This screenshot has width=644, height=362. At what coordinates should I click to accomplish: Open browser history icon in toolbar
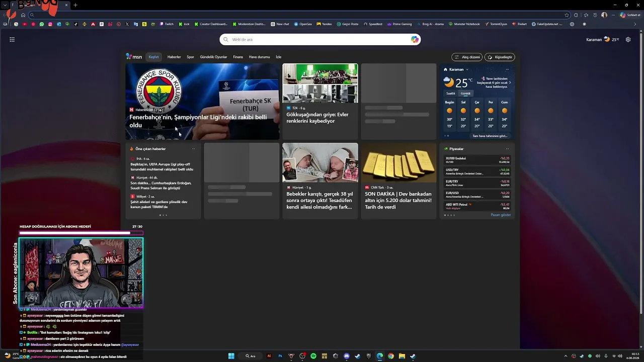595,15
